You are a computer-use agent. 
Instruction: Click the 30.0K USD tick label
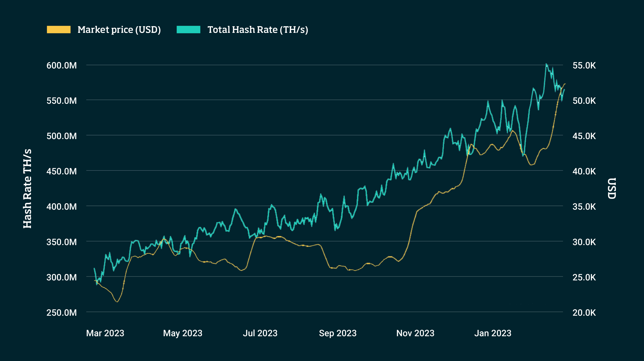584,242
